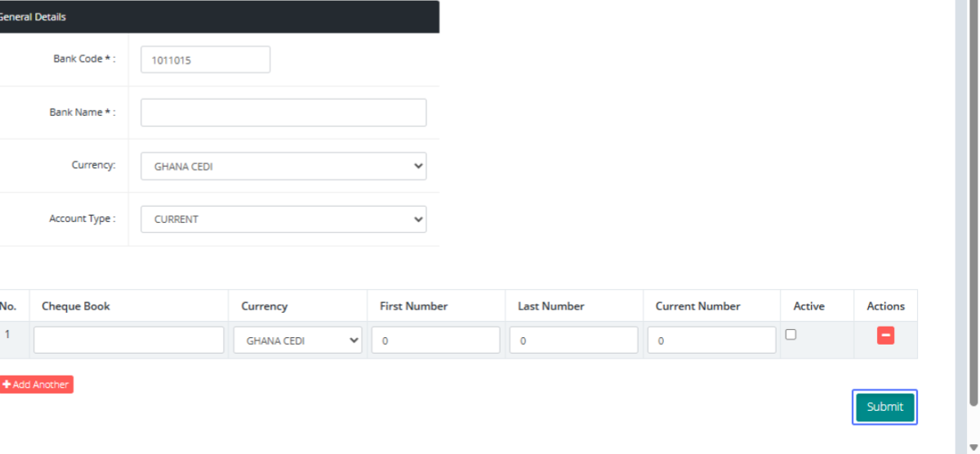980x454 pixels.
Task: Click the Cheque Book column header
Action: click(76, 306)
